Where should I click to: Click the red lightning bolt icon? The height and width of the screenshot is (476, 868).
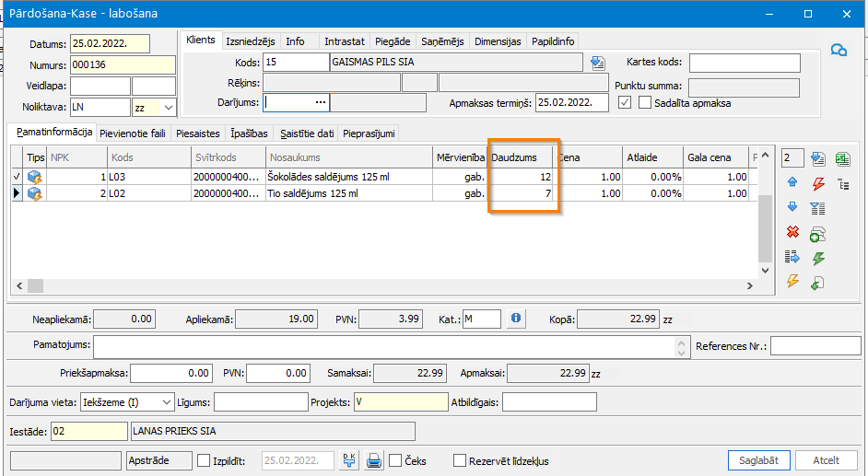pos(818,183)
